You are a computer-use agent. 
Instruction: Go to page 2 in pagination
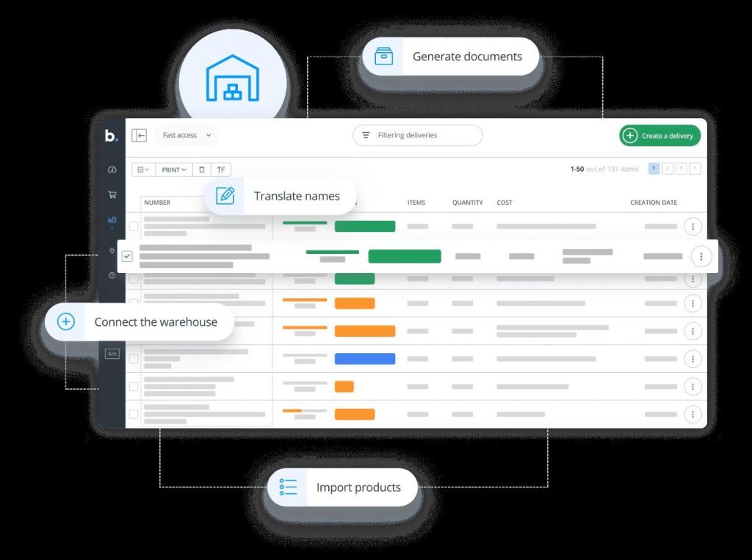[x=667, y=168]
